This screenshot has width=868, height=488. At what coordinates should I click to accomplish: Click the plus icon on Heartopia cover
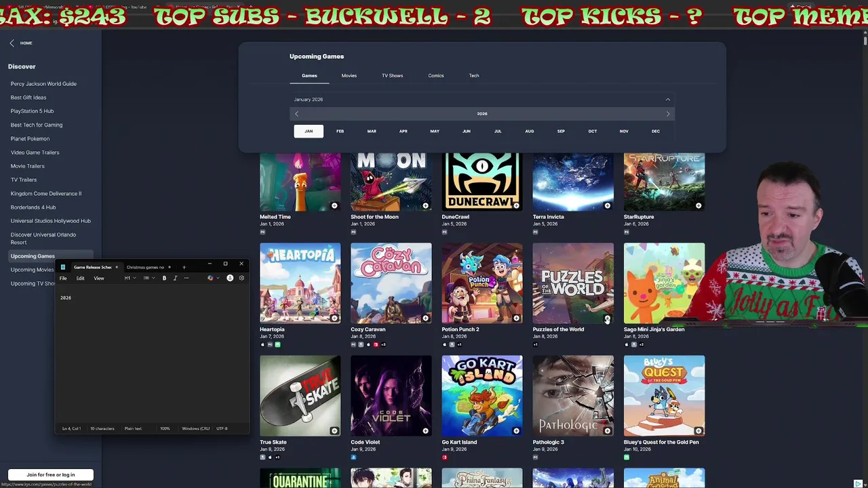click(334, 318)
